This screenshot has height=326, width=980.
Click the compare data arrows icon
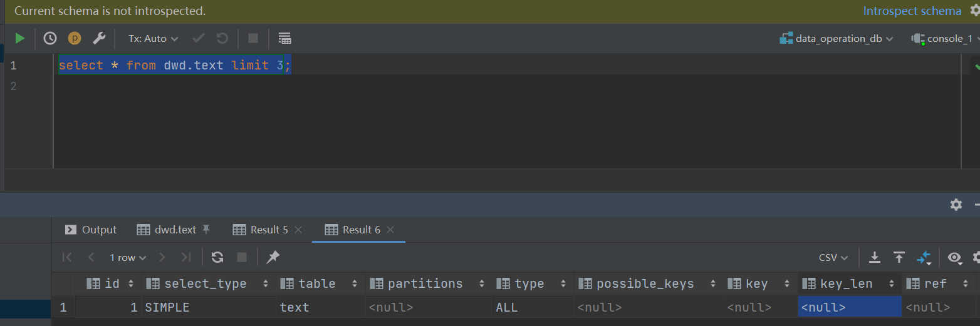924,257
